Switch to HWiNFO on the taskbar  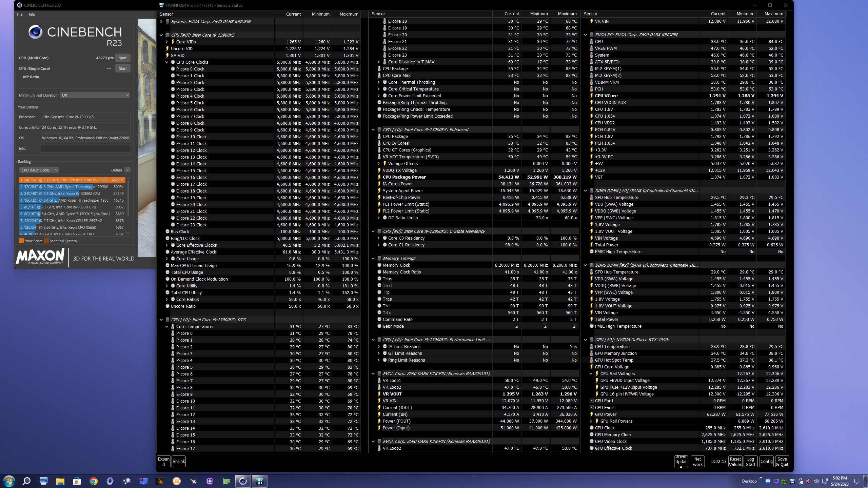pyautogui.click(x=260, y=481)
